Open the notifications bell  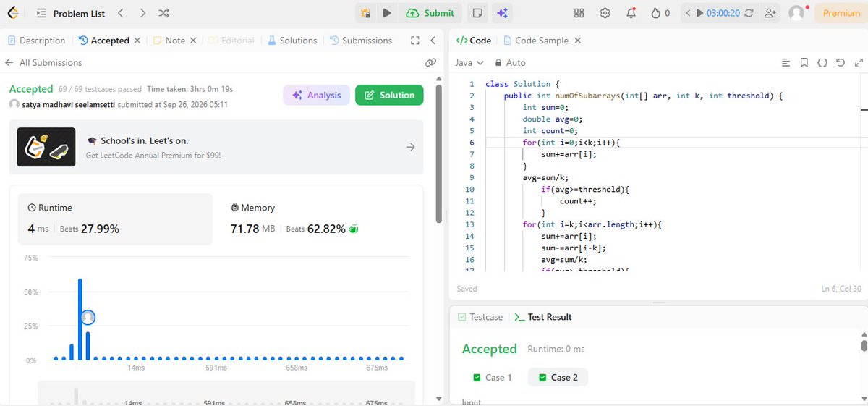pos(631,13)
